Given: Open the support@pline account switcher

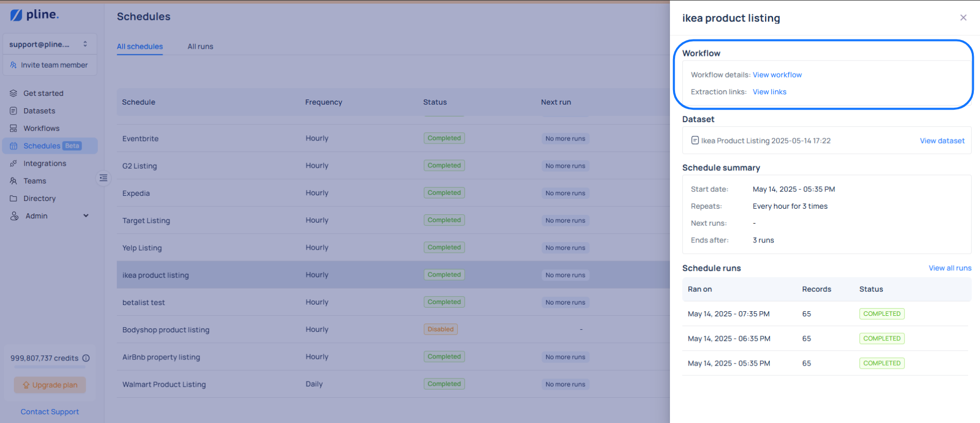Looking at the screenshot, I should click(x=49, y=44).
